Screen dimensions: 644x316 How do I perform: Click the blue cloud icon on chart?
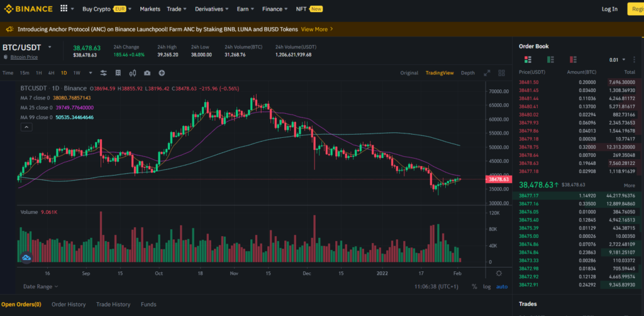26,257
